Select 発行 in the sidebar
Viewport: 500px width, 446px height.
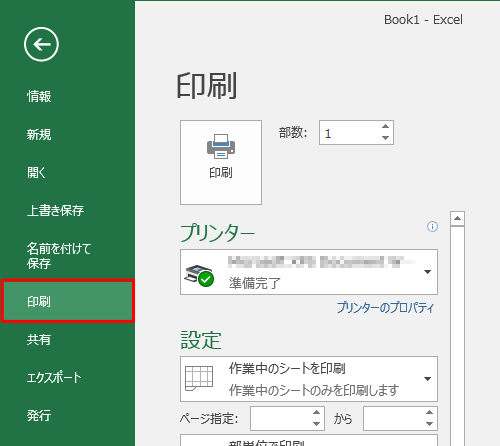[x=39, y=416]
